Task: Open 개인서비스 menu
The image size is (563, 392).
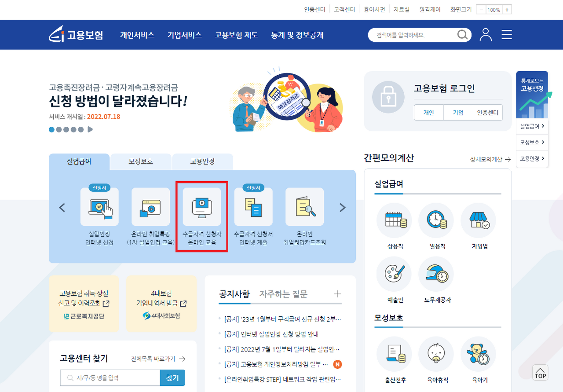Action: tap(137, 35)
